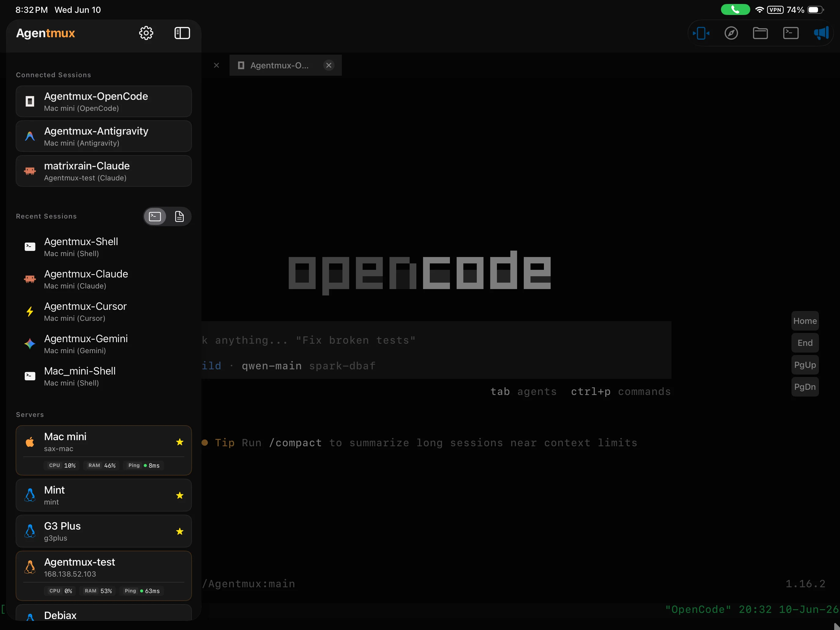The image size is (840, 630).
Task: Click Mac mini RAM 46% stat
Action: point(102,465)
